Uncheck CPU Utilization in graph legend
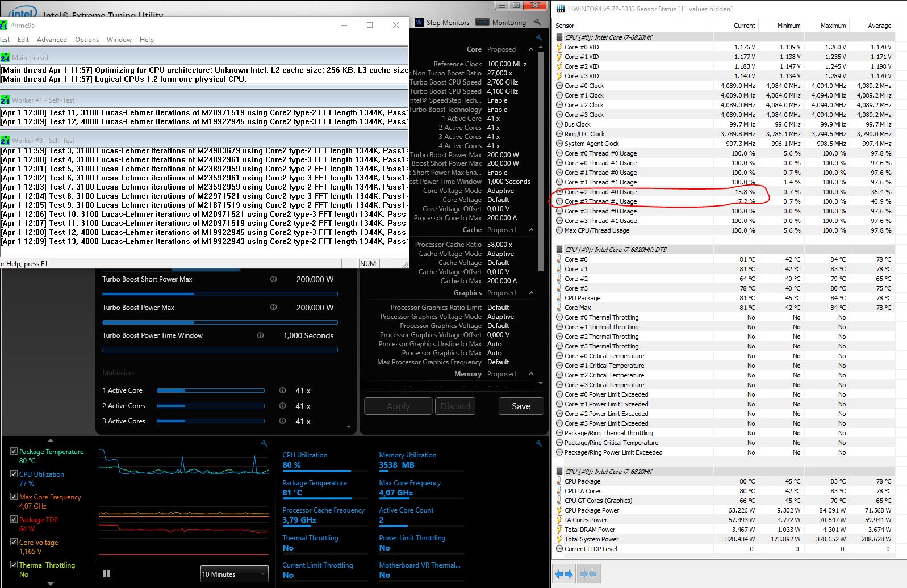 click(14, 474)
